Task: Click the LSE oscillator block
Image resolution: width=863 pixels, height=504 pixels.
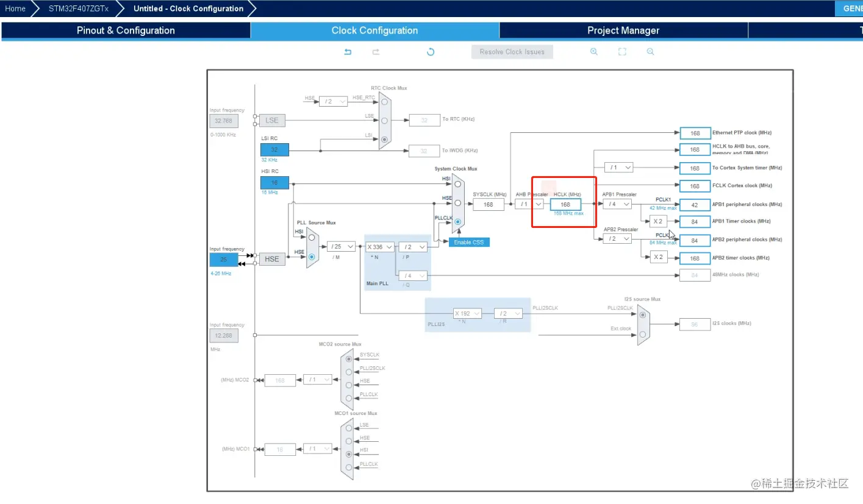Action: point(272,121)
